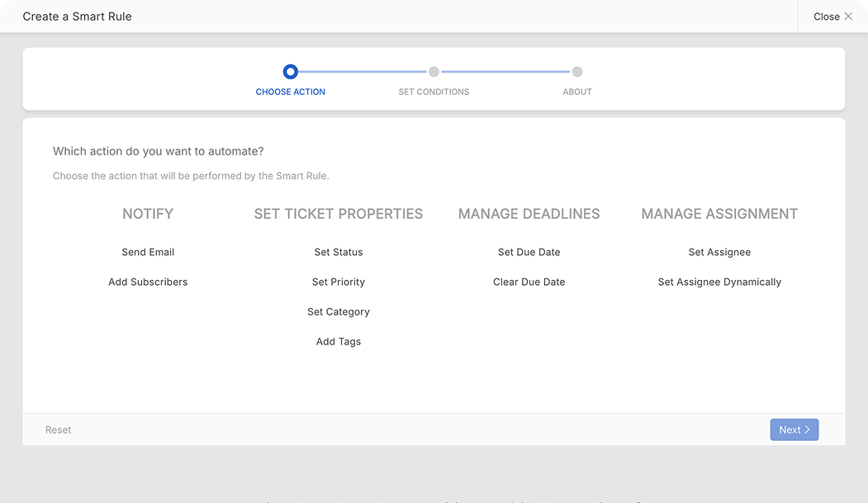Pick the Set Status action
Screen dimensions: 868x503
pyautogui.click(x=339, y=252)
